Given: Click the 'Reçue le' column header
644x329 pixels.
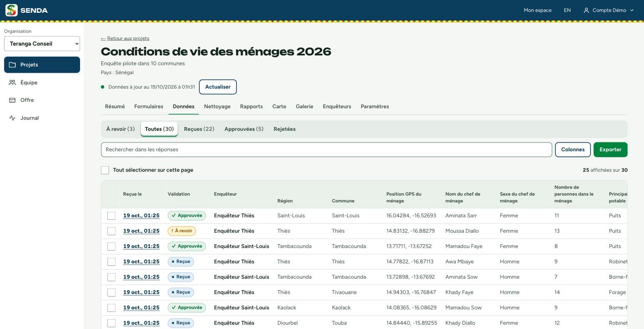Looking at the screenshot, I should [x=132, y=194].
